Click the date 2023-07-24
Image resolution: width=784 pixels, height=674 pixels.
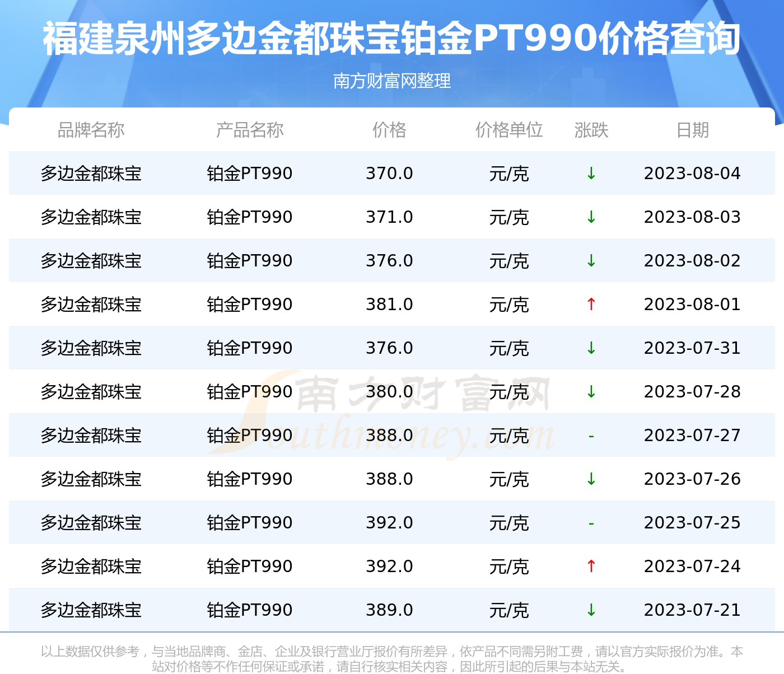click(x=692, y=567)
